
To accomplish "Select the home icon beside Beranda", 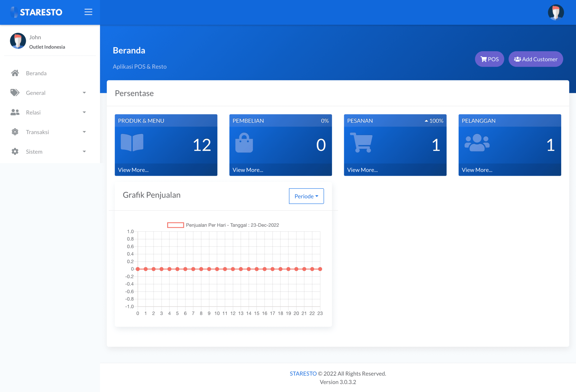I will (x=15, y=73).
